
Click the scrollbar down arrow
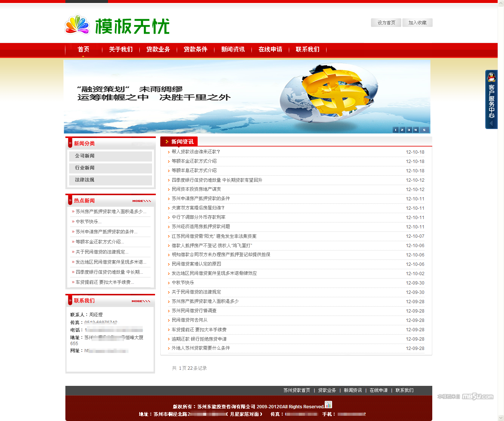[501, 418]
